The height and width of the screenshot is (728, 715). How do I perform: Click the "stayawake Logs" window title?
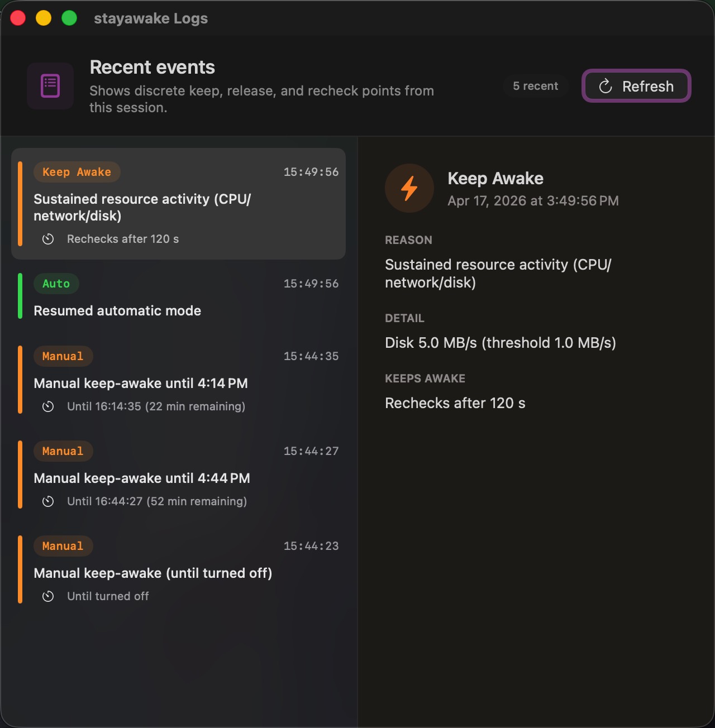pyautogui.click(x=151, y=18)
